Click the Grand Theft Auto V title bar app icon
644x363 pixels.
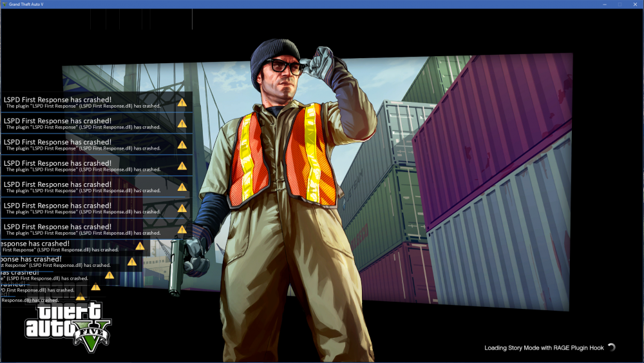(5, 4)
